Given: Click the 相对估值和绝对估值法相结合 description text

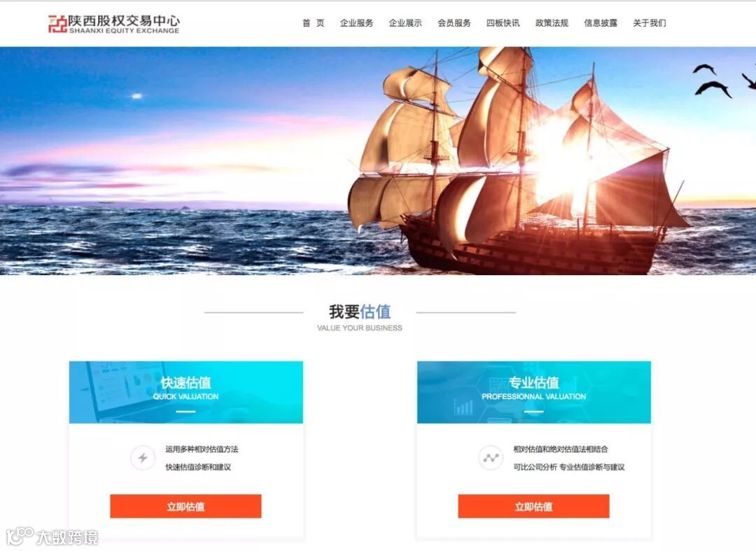Looking at the screenshot, I should [561, 449].
